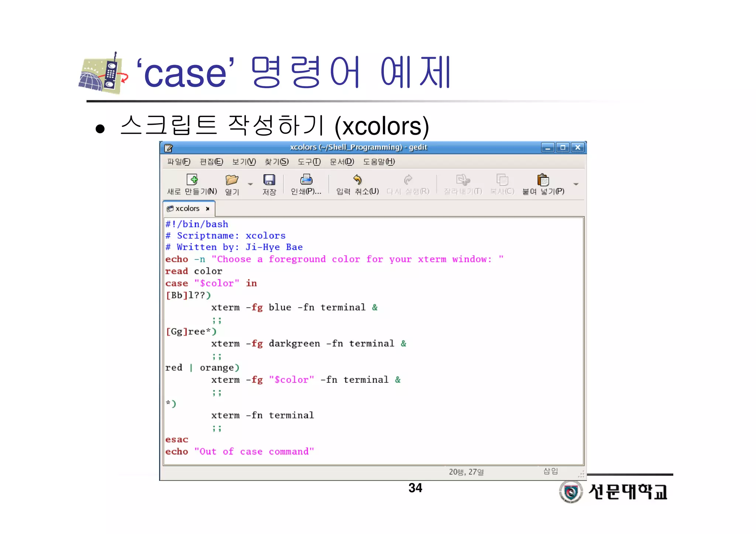This screenshot has width=756, height=534.
Task: Click the Cut 잘라내기(T) icon
Action: point(463,179)
